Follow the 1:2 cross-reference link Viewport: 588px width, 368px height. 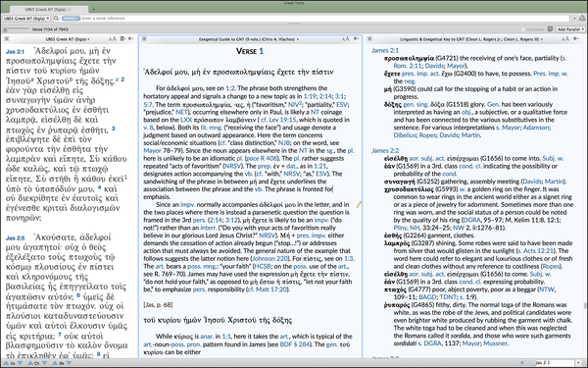pos(230,88)
